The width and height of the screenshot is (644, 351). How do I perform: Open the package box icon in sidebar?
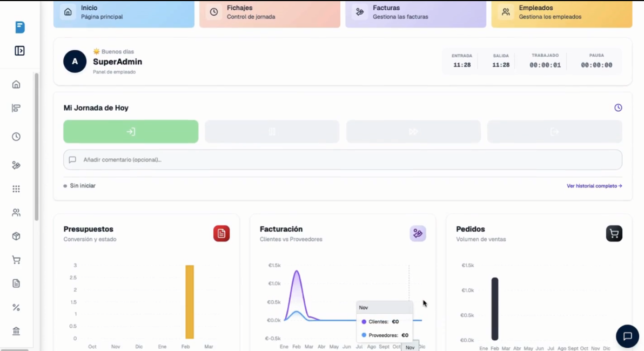click(x=16, y=236)
